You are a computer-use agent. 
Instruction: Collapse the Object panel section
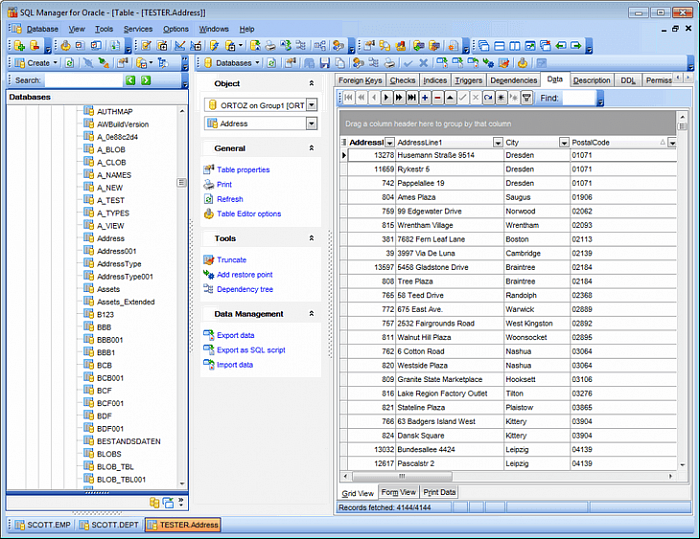click(312, 83)
